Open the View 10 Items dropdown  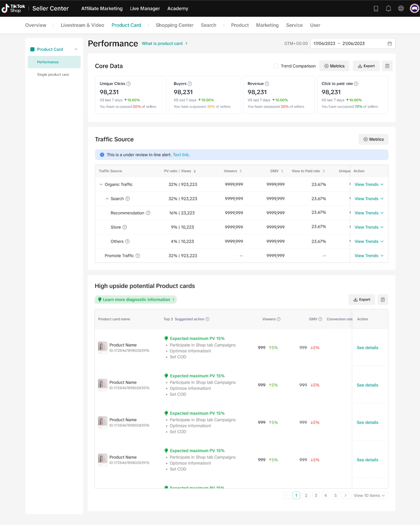tap(369, 495)
